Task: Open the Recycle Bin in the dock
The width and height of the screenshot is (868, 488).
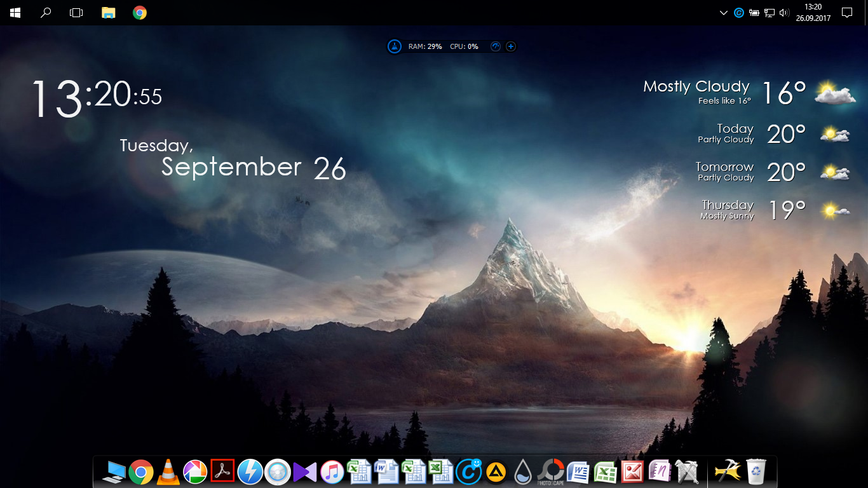Action: (756, 472)
